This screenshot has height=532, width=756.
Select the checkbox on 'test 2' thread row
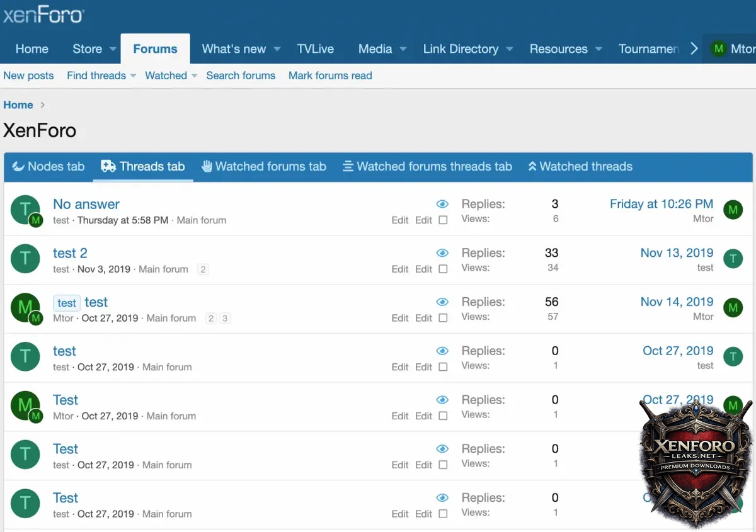tap(443, 269)
